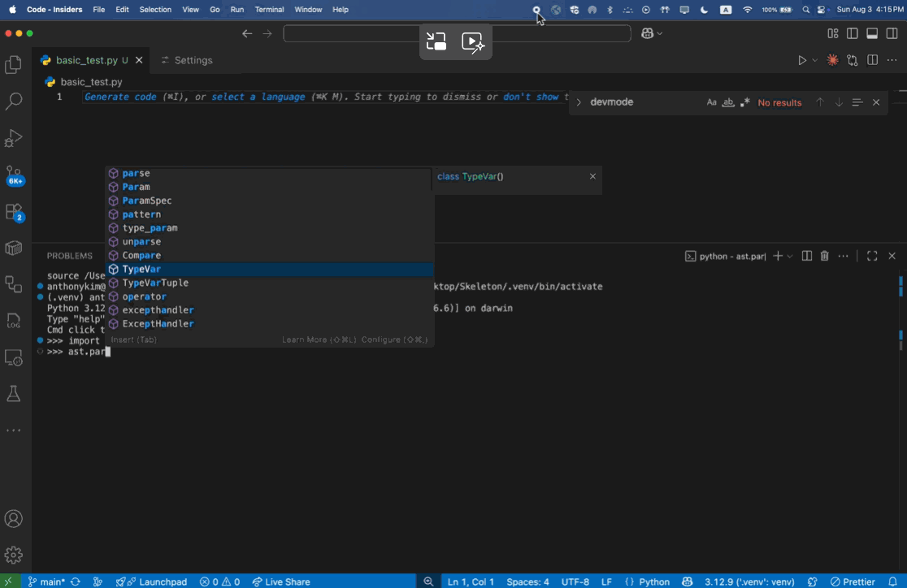Screen dimensions: 907x588
Task: Click the 'select a language' link
Action: coord(258,97)
